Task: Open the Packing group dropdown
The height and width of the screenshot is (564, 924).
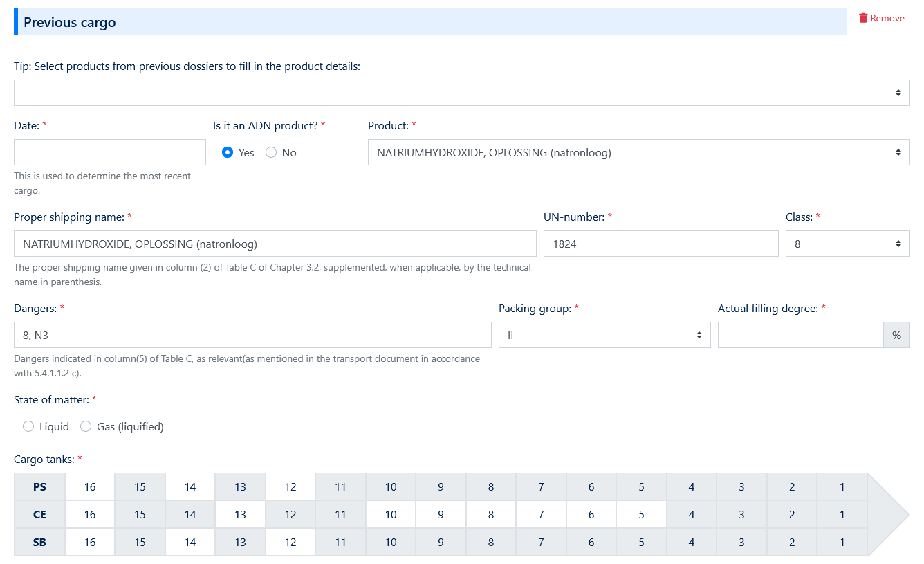Action: tap(604, 334)
